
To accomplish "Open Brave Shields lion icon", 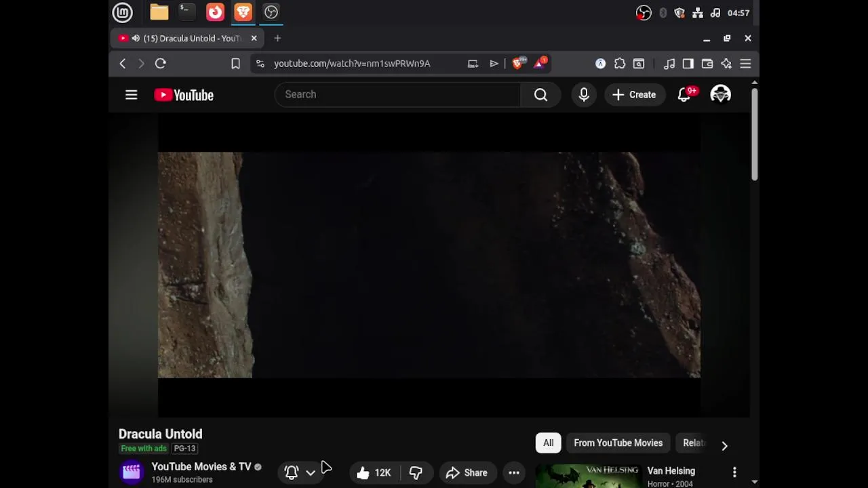I will [518, 64].
